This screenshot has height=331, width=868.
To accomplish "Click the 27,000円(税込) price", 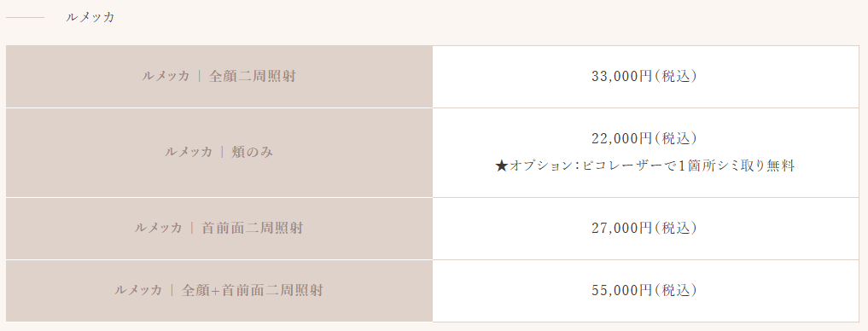I will pos(644,228).
